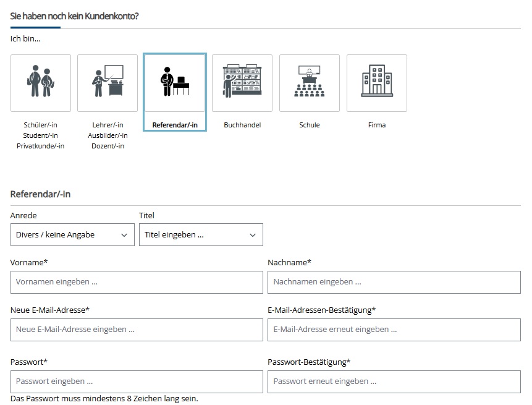
Task: Focus the Vorname input field
Action: point(135,282)
